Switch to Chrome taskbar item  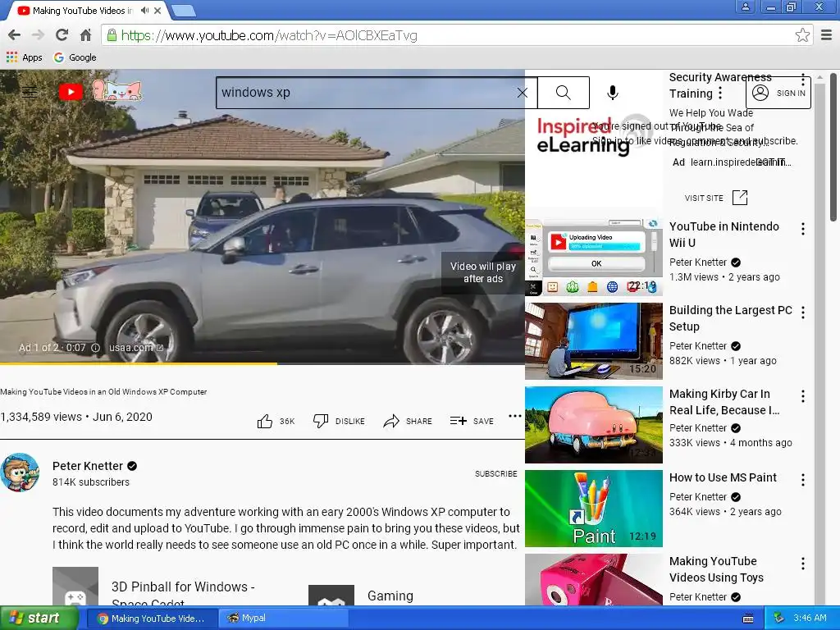(152, 619)
